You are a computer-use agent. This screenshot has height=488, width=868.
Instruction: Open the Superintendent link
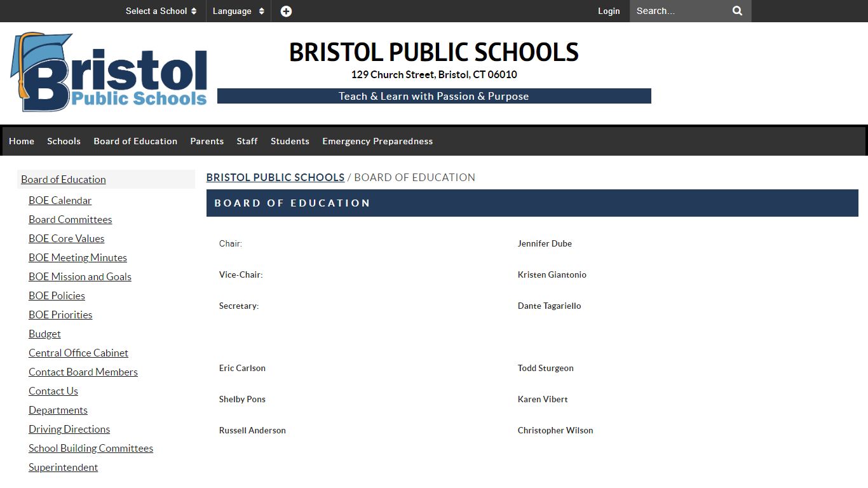(x=63, y=467)
